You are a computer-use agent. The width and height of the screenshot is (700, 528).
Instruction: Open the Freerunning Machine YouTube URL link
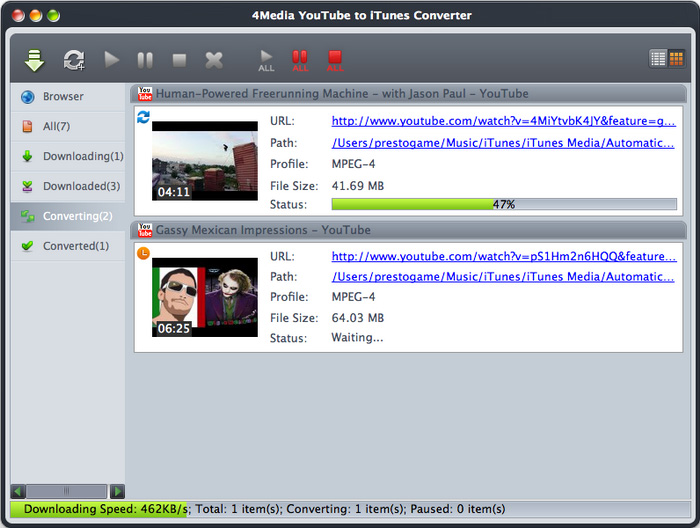tap(503, 121)
